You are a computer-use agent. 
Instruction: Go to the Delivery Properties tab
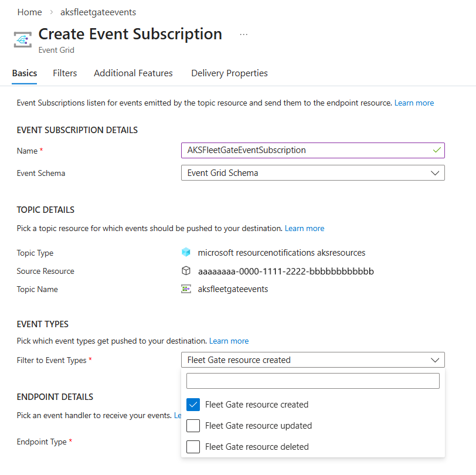coord(229,73)
